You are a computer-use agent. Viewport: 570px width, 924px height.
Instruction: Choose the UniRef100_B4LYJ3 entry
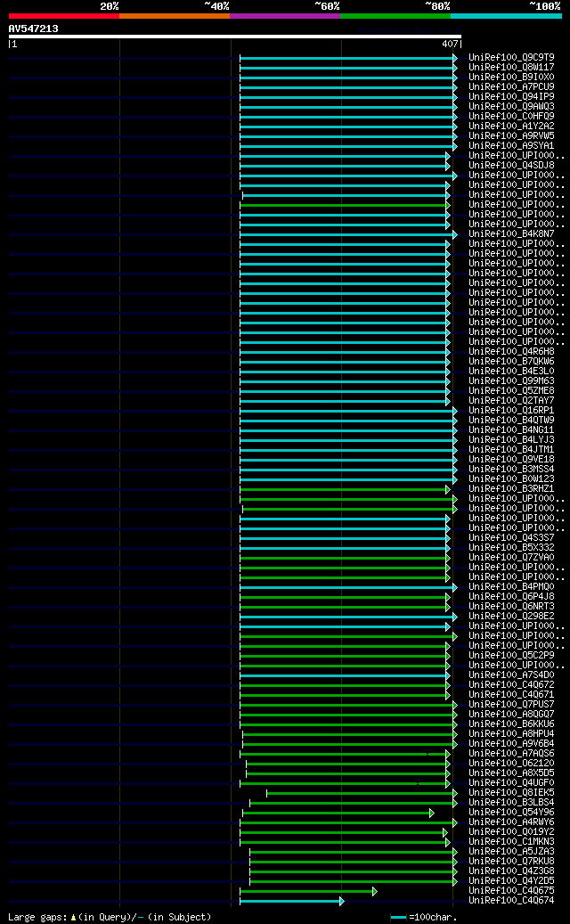pyautogui.click(x=511, y=439)
